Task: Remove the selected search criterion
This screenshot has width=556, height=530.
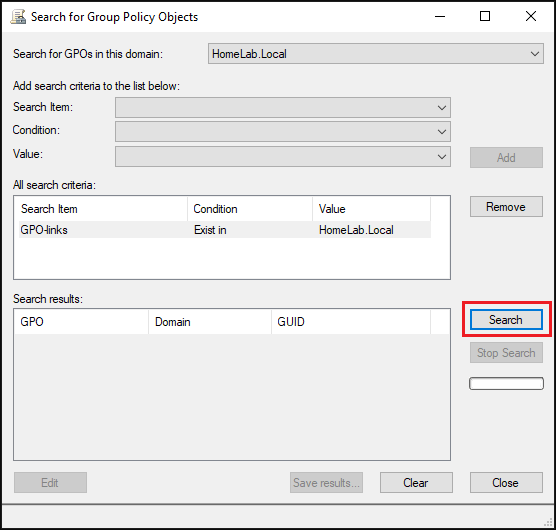Action: click(506, 207)
